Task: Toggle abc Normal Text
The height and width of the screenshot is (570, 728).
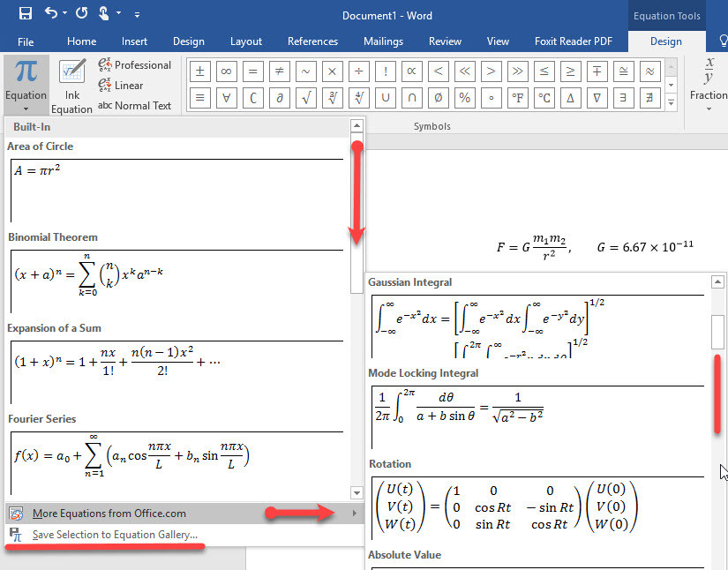Action: [x=135, y=106]
